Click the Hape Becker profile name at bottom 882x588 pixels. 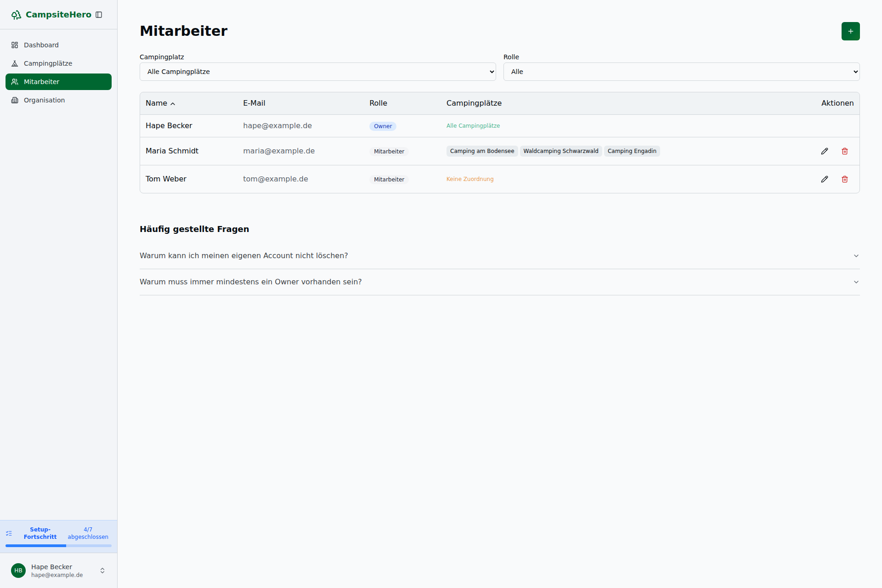[51, 567]
